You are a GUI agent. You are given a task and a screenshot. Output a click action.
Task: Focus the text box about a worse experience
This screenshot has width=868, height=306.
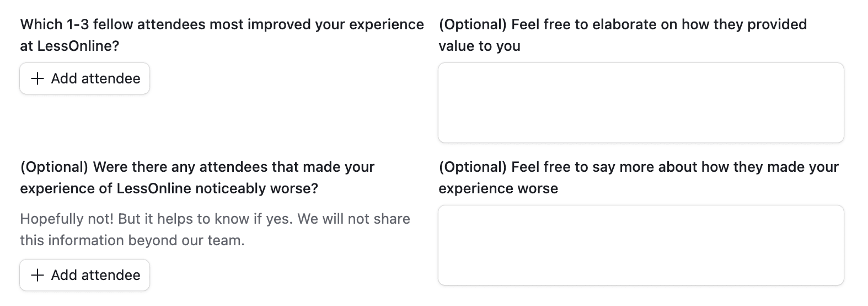tap(640, 245)
